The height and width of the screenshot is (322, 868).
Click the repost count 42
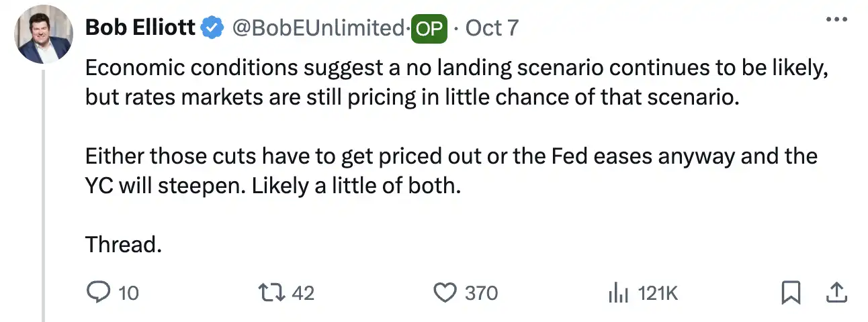pyautogui.click(x=304, y=293)
